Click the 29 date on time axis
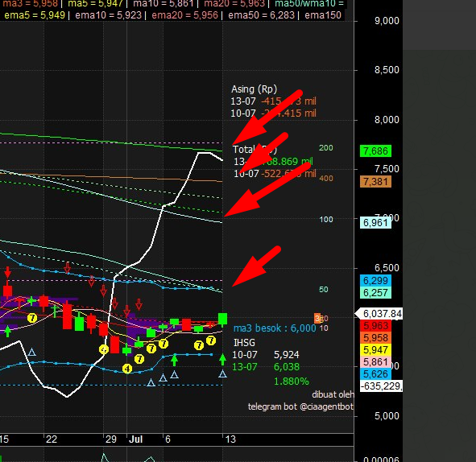The image size is (476, 462). [x=111, y=439]
